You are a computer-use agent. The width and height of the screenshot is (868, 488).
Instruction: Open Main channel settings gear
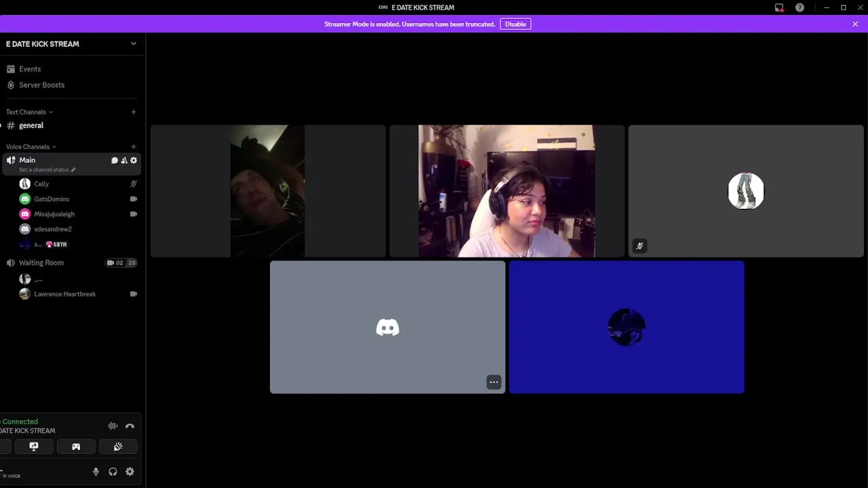coord(134,161)
